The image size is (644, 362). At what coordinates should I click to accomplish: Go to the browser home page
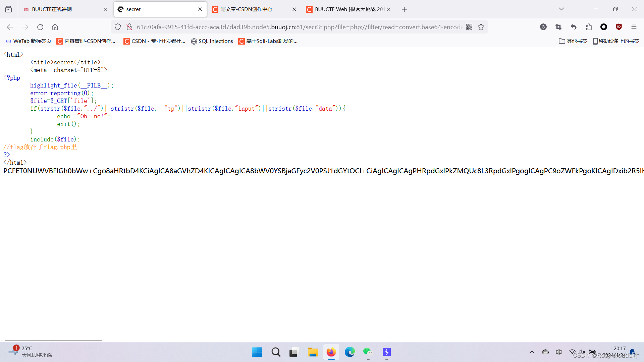point(55,27)
